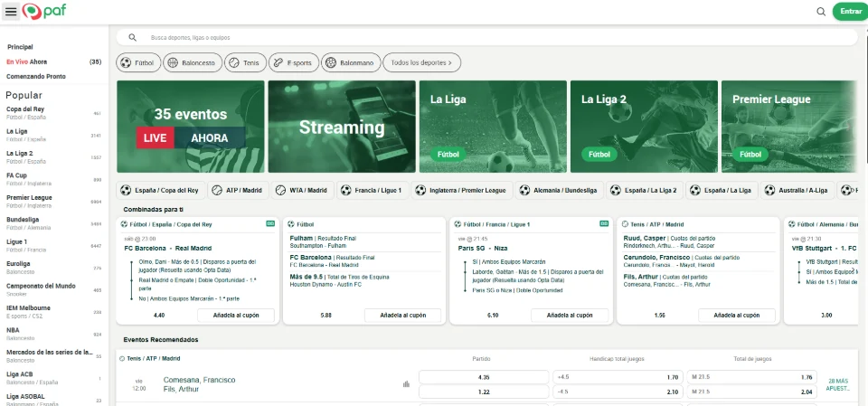
Task: Open 28 MÁS APUESTAS link
Action: coord(839,384)
